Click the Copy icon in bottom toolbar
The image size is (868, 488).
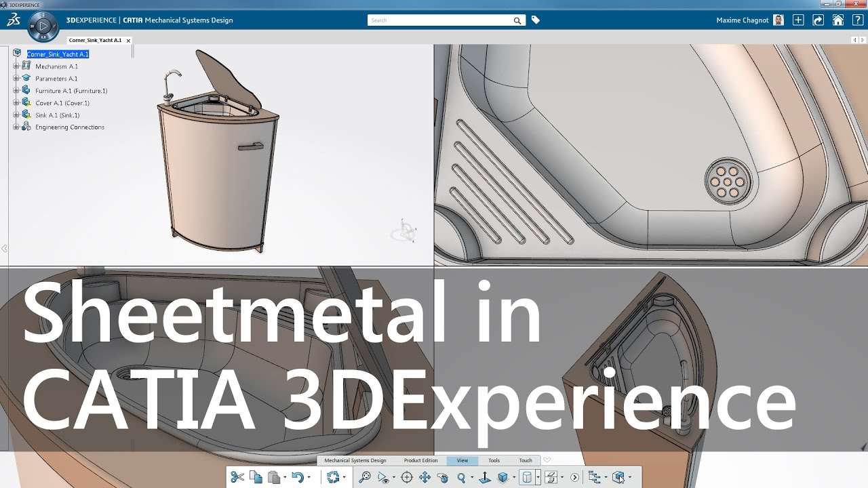click(256, 477)
